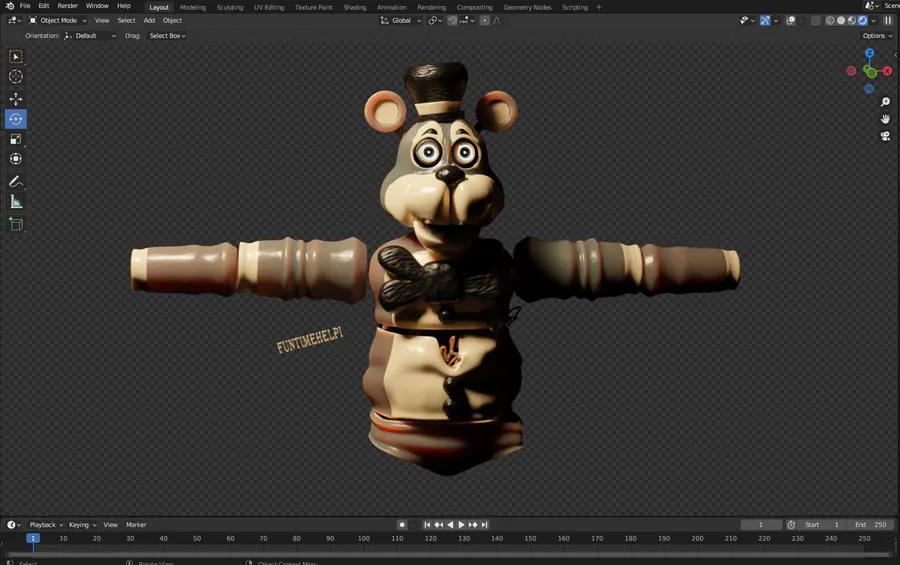Click the hand pan view icon
Image resolution: width=900 pixels, height=565 pixels.
(x=885, y=119)
